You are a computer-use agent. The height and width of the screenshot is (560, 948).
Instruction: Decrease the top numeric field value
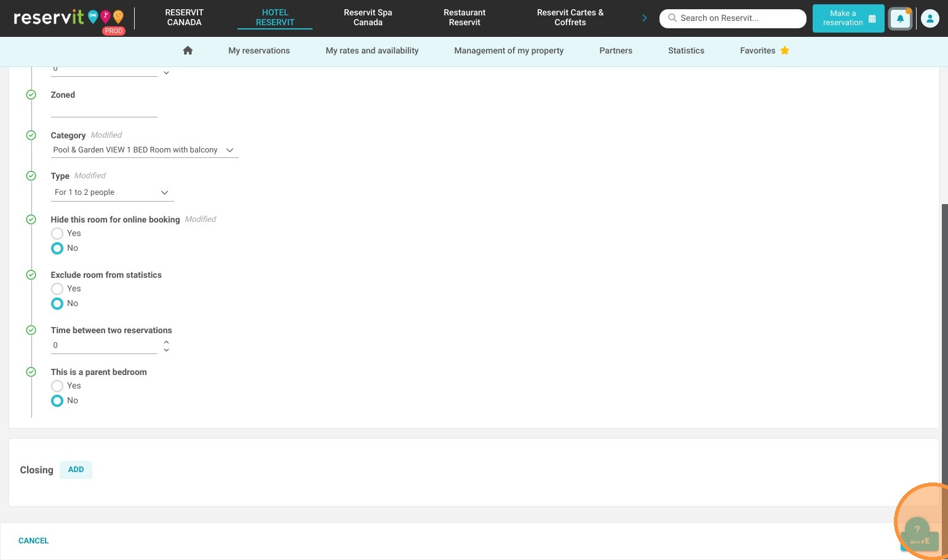click(166, 73)
